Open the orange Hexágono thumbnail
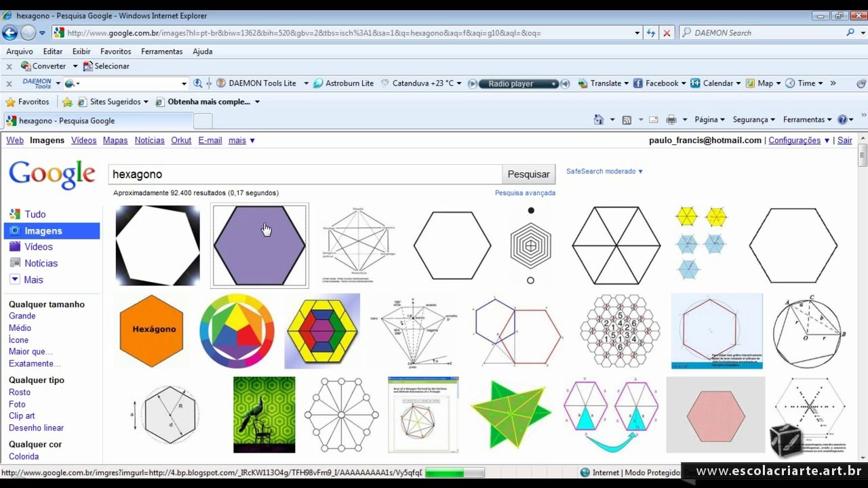This screenshot has width=868, height=488. [x=151, y=331]
